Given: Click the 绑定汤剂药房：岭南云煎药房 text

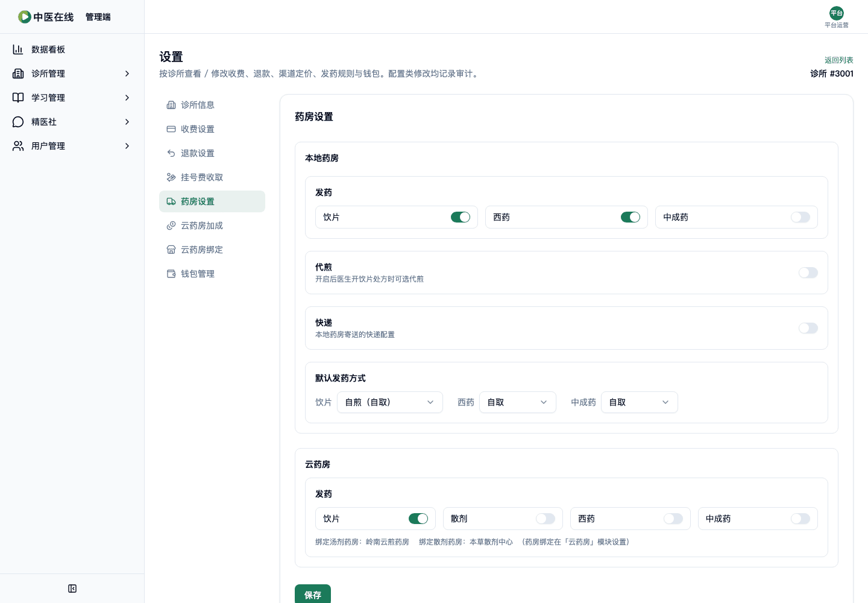Looking at the screenshot, I should [362, 542].
